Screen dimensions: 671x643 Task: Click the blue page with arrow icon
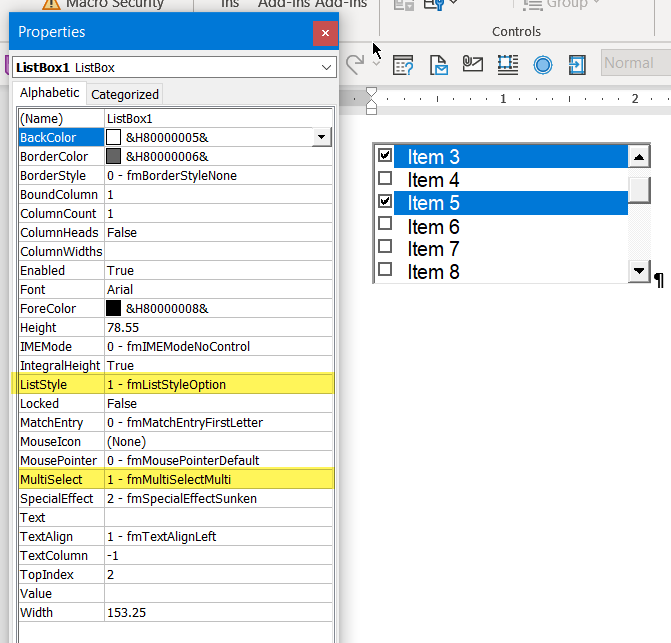pyautogui.click(x=577, y=65)
